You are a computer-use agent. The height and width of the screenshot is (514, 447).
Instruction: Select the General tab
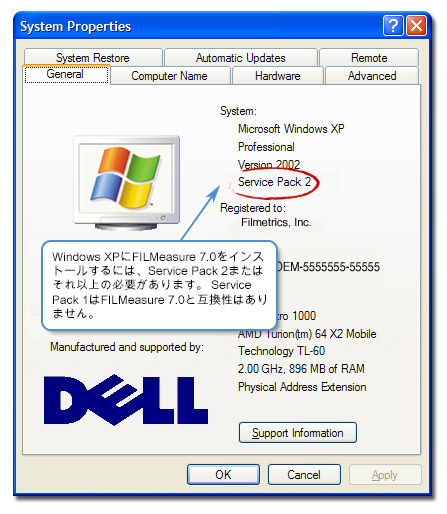(x=65, y=74)
